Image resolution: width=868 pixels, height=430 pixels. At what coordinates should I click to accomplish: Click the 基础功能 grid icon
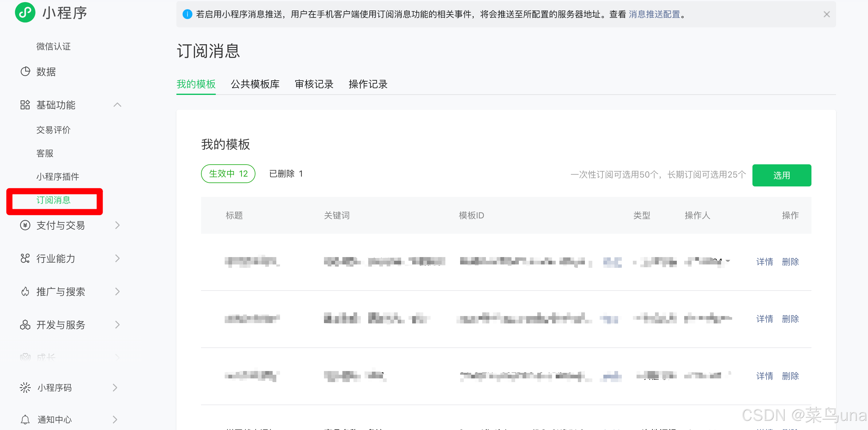[x=25, y=105]
